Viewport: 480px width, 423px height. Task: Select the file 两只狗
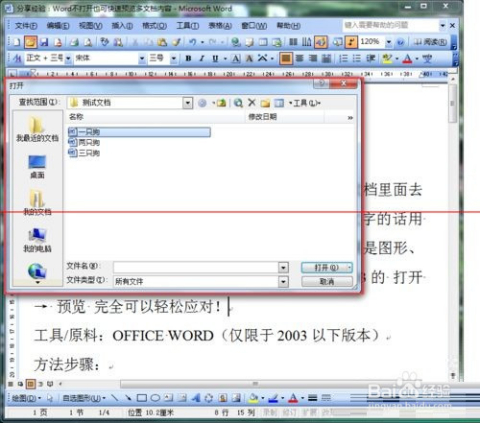84,143
